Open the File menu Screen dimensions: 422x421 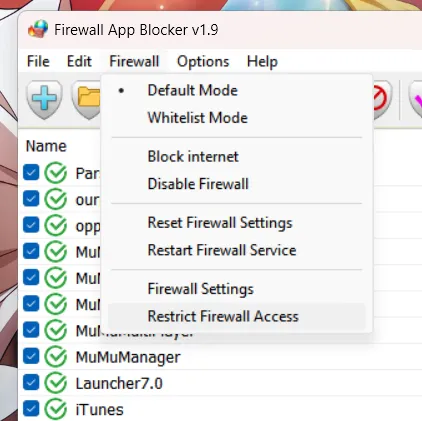pyautogui.click(x=38, y=61)
